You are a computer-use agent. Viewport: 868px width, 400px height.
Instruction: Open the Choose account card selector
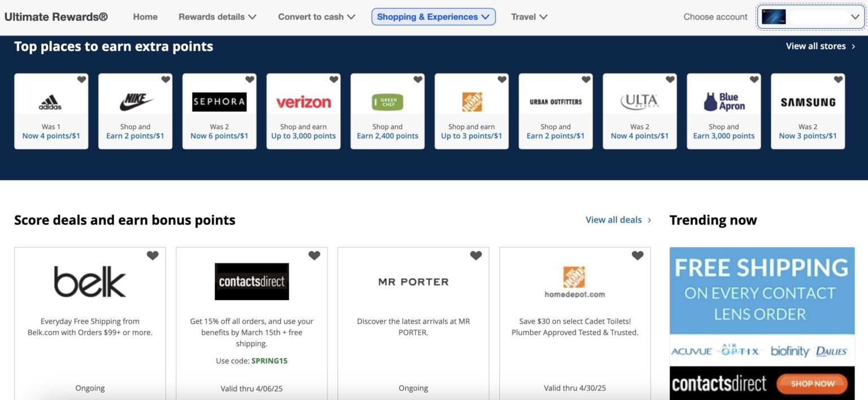[810, 17]
